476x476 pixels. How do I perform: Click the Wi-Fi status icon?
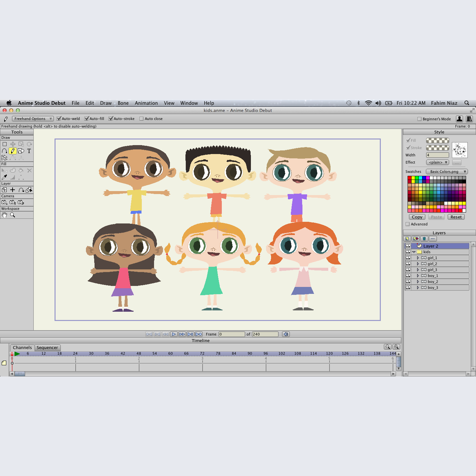point(368,103)
